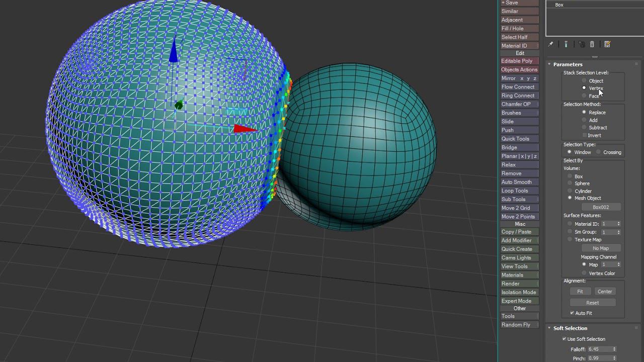Adjust Map channel spinner arrows
The height and width of the screenshot is (362, 644).
click(x=618, y=264)
